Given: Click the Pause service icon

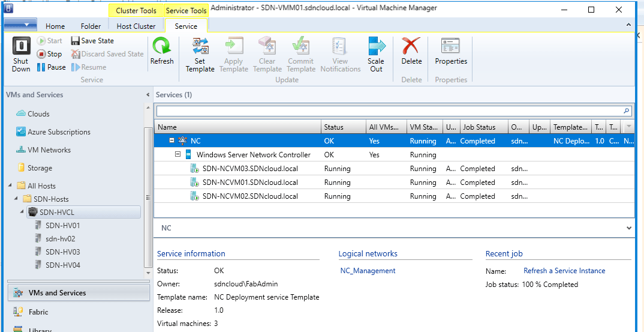Looking at the screenshot, I should click(41, 67).
